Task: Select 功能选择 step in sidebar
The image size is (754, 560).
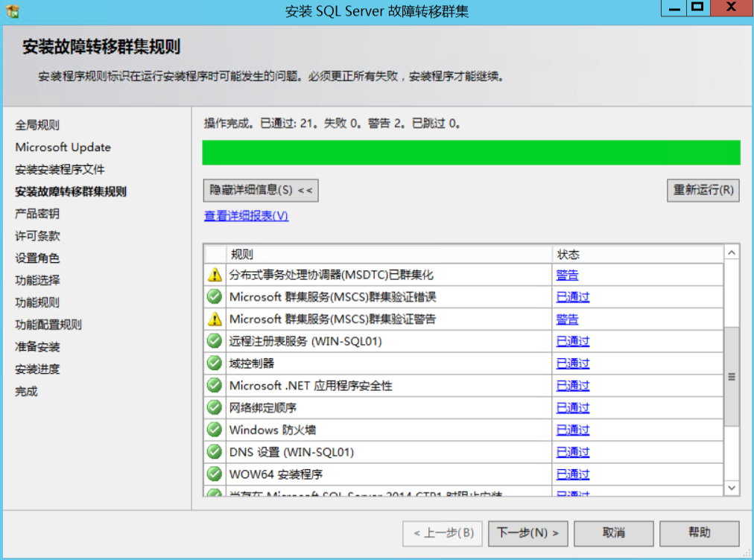Action: [x=37, y=280]
